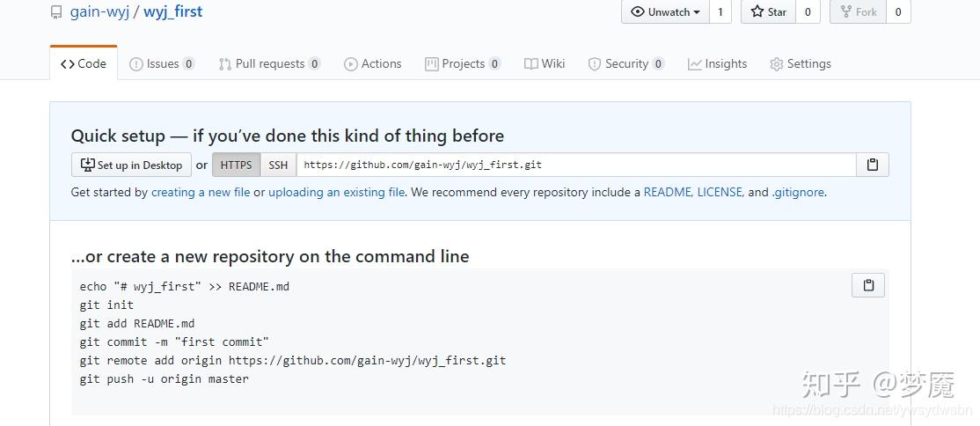The height and width of the screenshot is (426, 980).
Task: Open the Insights tab
Action: tap(718, 63)
